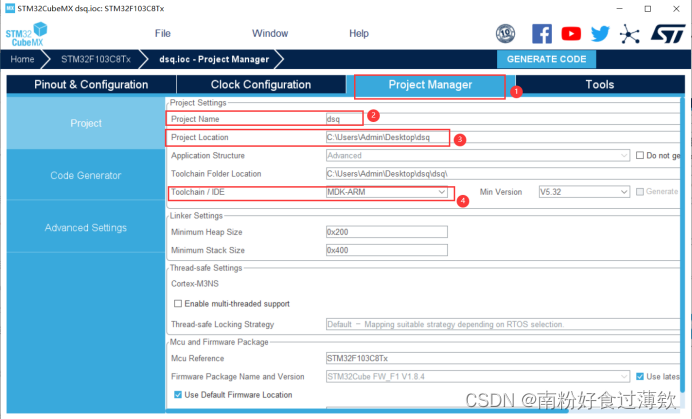
Task: Click the ST logo icon
Action: (x=668, y=34)
